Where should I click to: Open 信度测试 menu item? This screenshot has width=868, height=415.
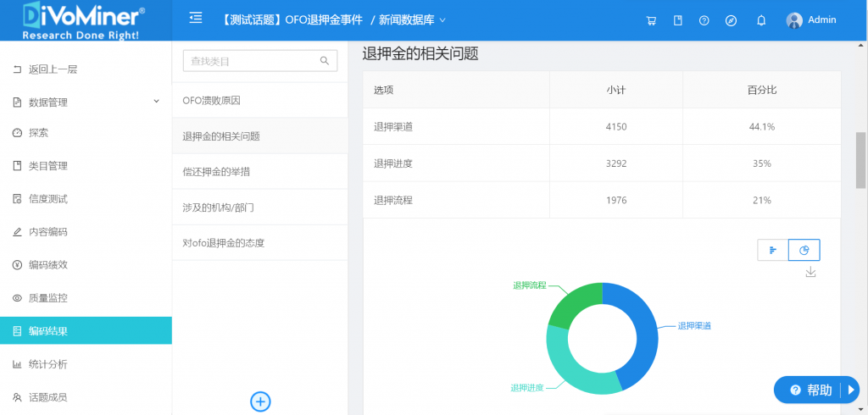[86, 199]
